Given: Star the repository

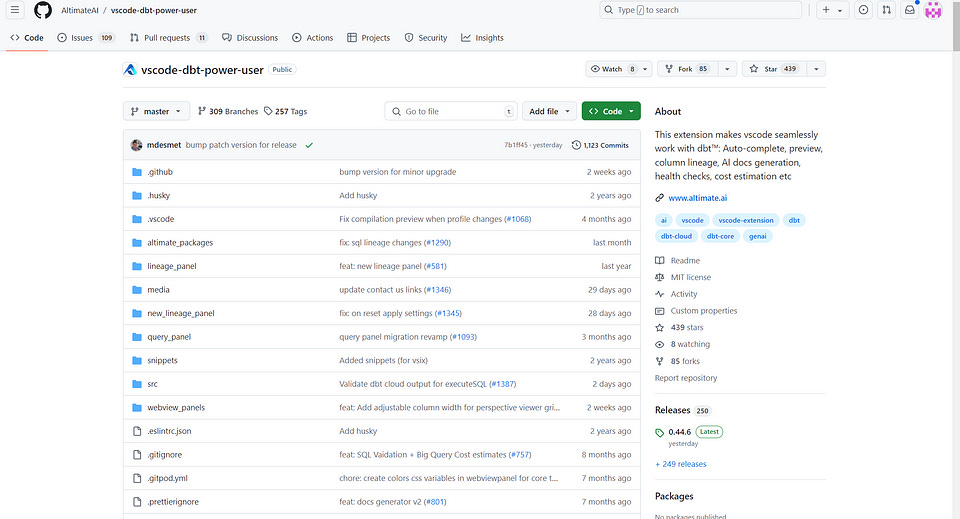Looking at the screenshot, I should click(x=774, y=69).
